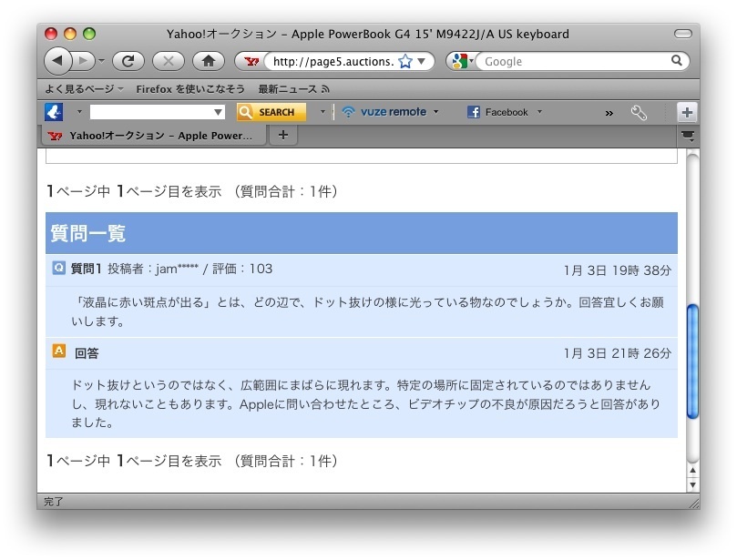Select the Yahoo!オークション tab
The height and width of the screenshot is (560, 737).
click(153, 136)
